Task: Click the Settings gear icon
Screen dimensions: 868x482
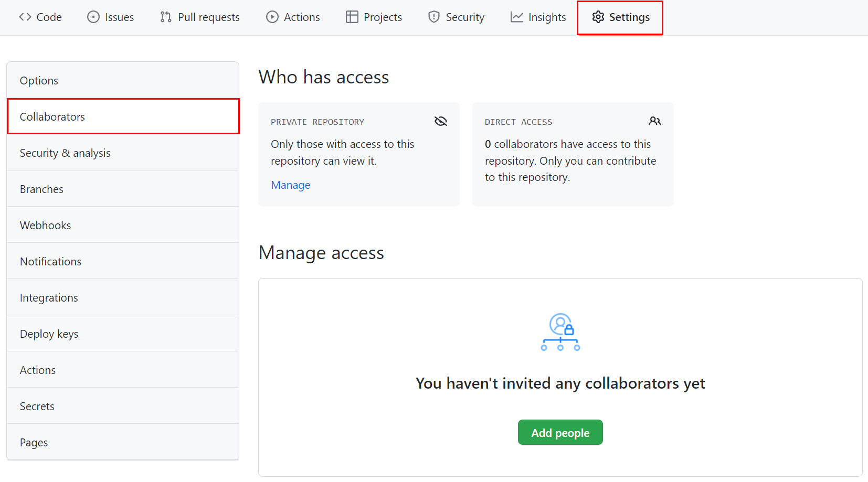Action: pyautogui.click(x=598, y=17)
